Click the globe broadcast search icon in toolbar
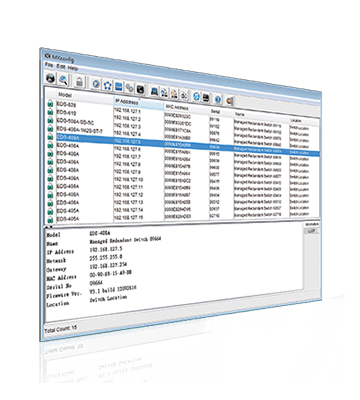Viewport: 360px width, 400px height. click(x=50, y=78)
